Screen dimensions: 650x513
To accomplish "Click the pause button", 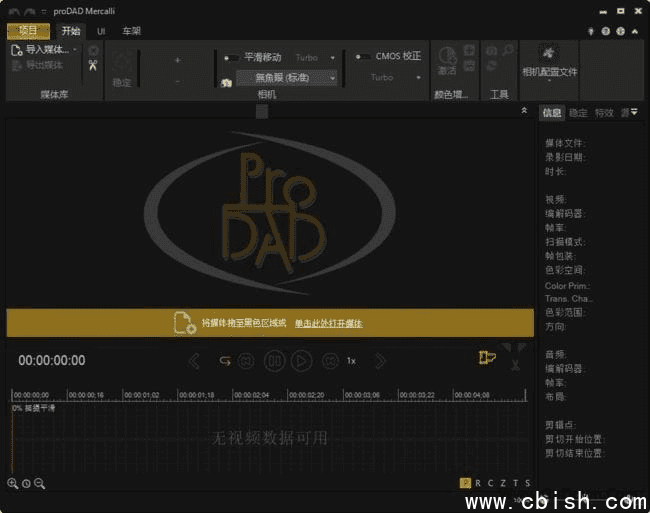I will [x=274, y=361].
